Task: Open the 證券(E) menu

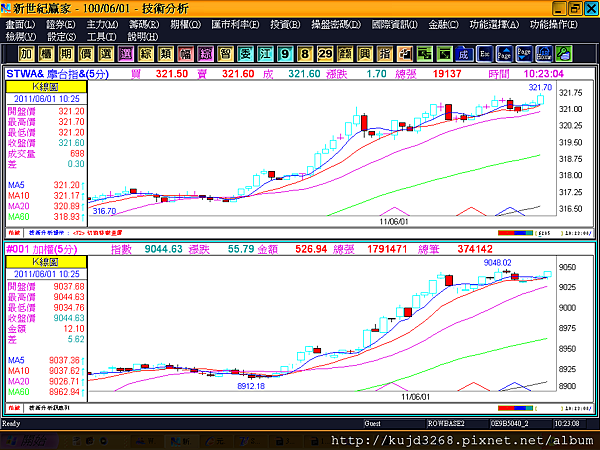Action: (61, 24)
